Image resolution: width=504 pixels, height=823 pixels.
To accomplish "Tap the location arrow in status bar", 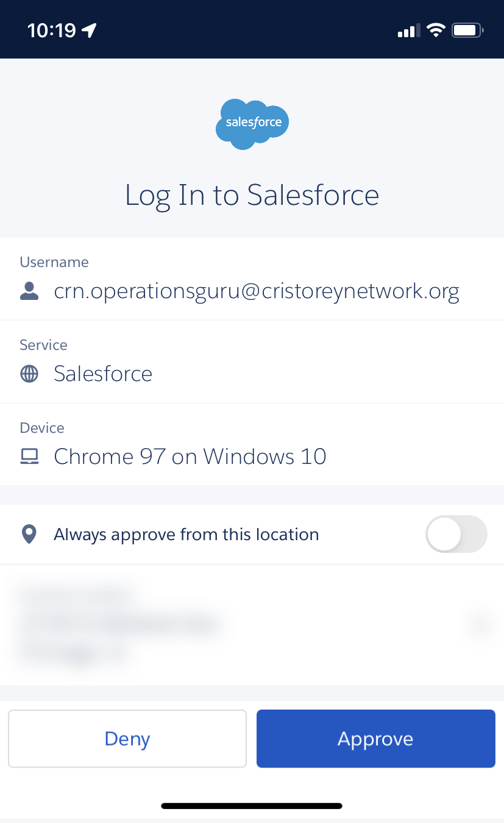I will (90, 30).
